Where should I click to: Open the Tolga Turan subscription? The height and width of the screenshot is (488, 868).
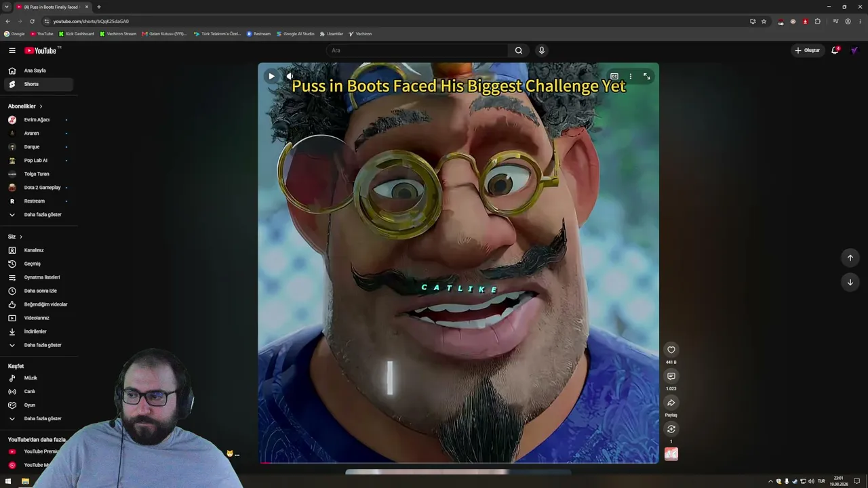click(39, 174)
